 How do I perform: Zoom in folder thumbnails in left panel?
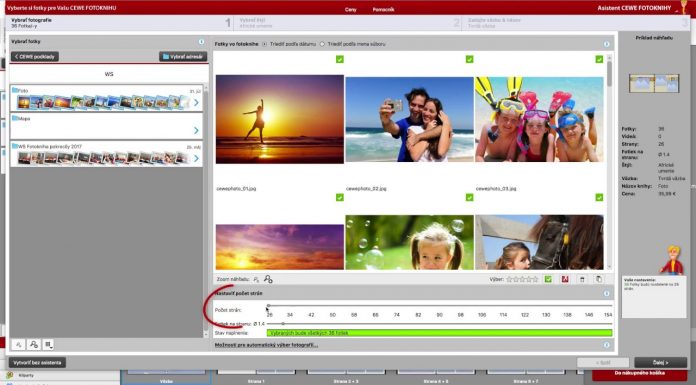[33, 344]
